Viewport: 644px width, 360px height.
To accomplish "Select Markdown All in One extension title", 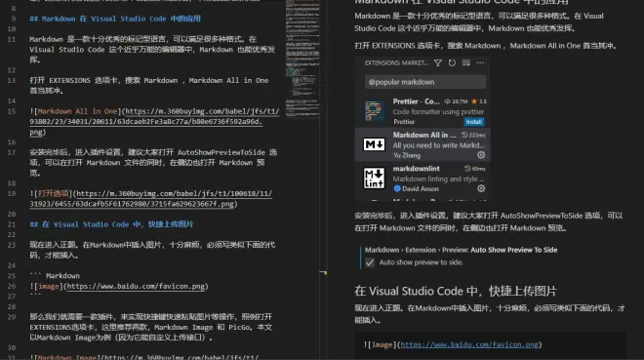I will [424, 135].
